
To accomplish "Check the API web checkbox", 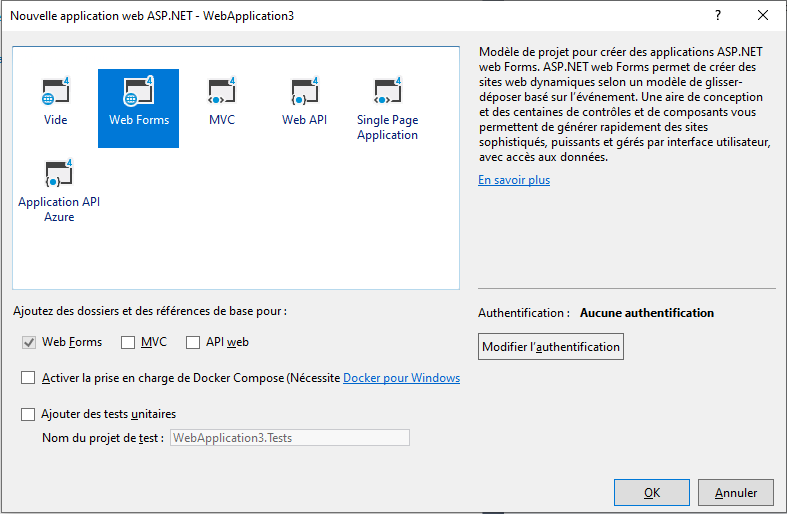I will tap(193, 342).
